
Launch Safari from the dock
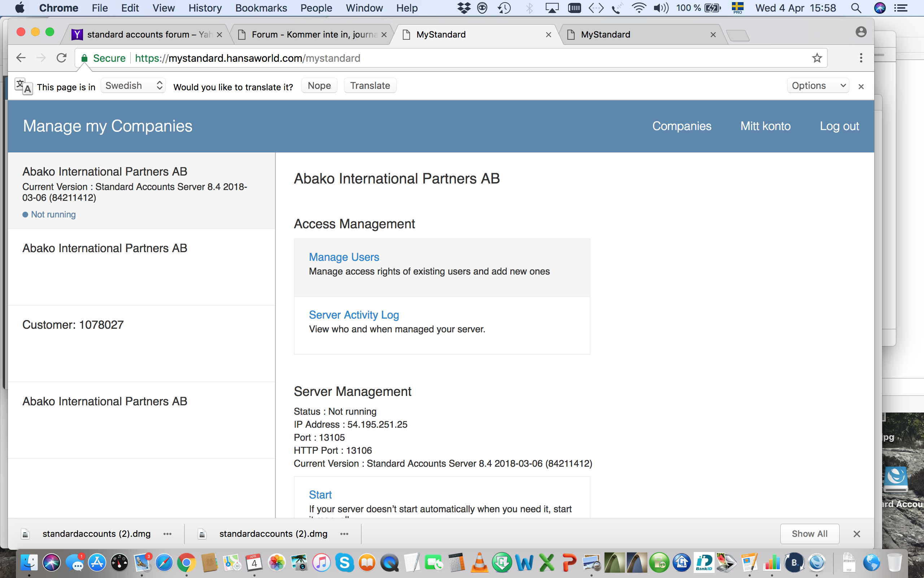[164, 563]
